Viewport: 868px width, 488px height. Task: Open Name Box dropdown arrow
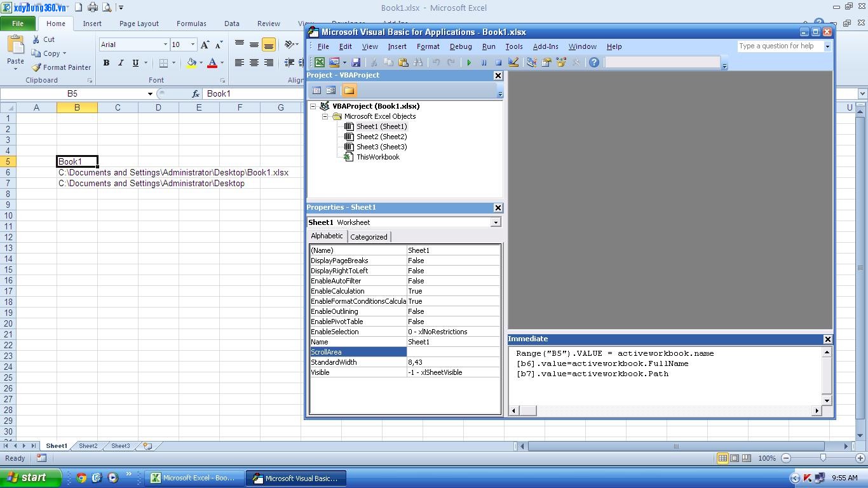pos(150,93)
